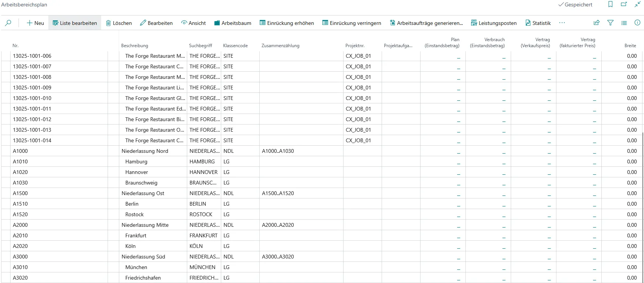Click the Hamburg description cell

point(136,161)
